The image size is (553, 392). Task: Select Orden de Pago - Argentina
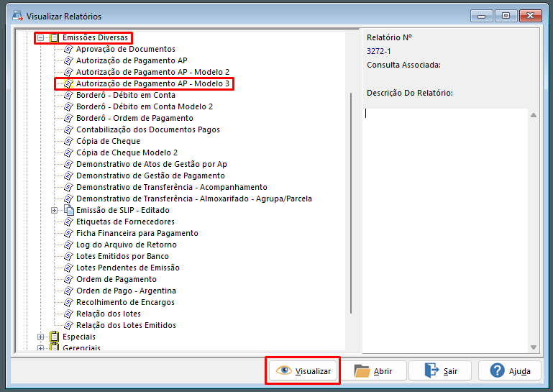(x=126, y=291)
